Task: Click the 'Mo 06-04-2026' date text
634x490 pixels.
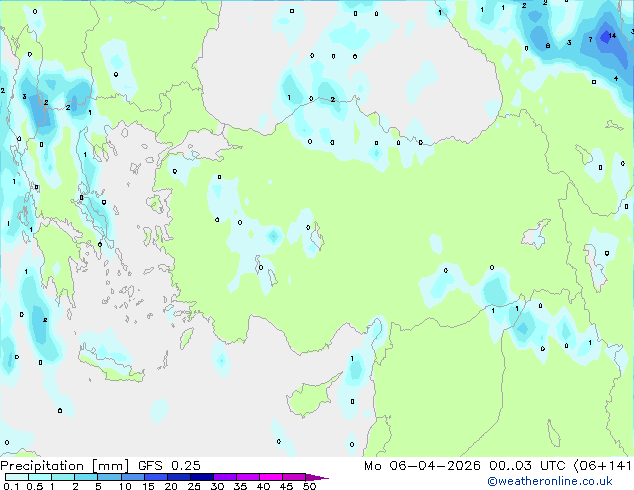Action: point(422,466)
